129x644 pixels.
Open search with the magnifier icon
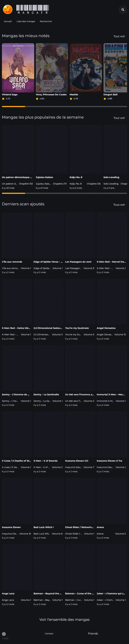point(123,10)
